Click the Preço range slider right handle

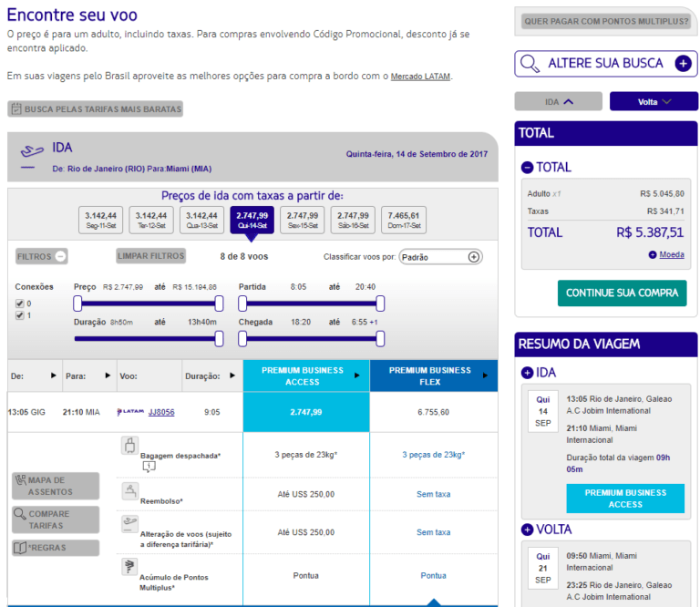pos(219,303)
